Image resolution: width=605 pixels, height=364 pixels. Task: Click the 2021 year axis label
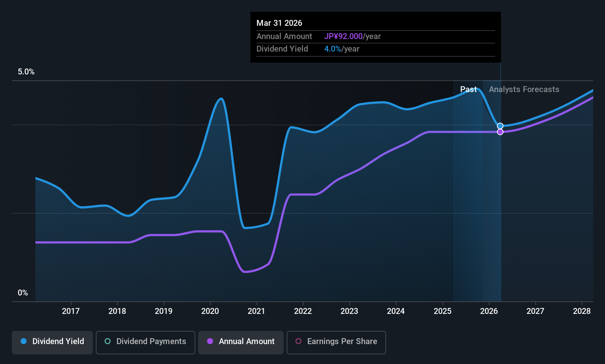pyautogui.click(x=256, y=311)
